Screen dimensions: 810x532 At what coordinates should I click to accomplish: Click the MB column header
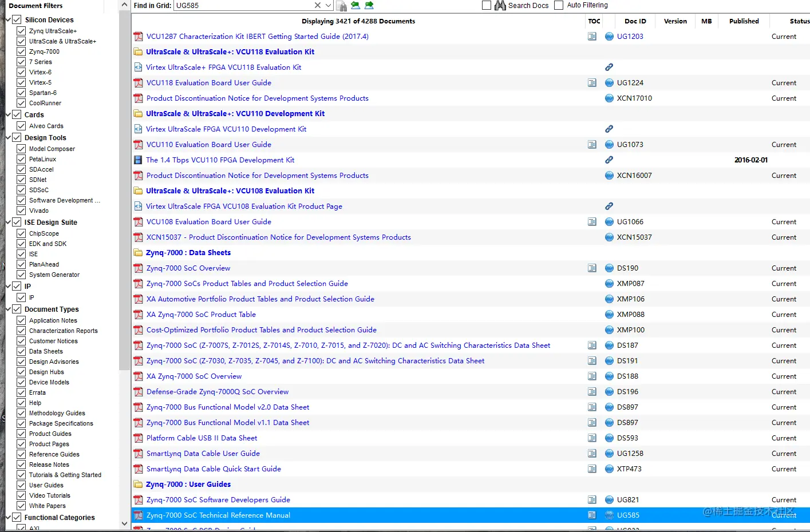[707, 21]
